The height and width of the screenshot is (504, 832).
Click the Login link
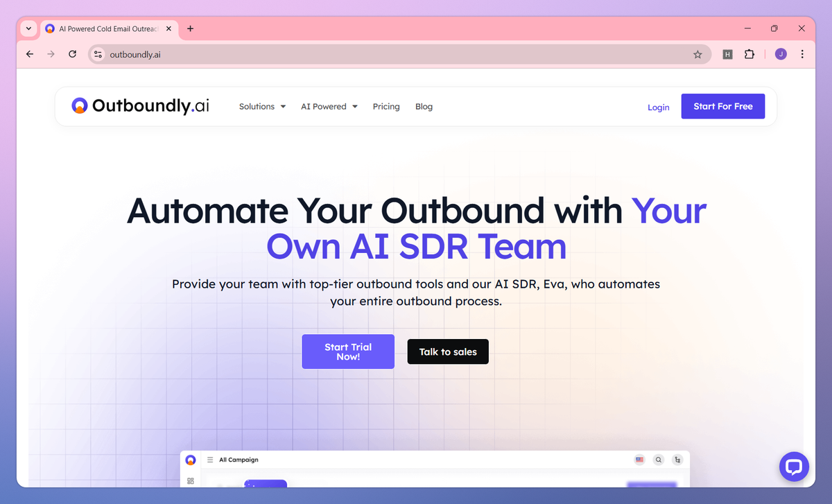coord(659,107)
